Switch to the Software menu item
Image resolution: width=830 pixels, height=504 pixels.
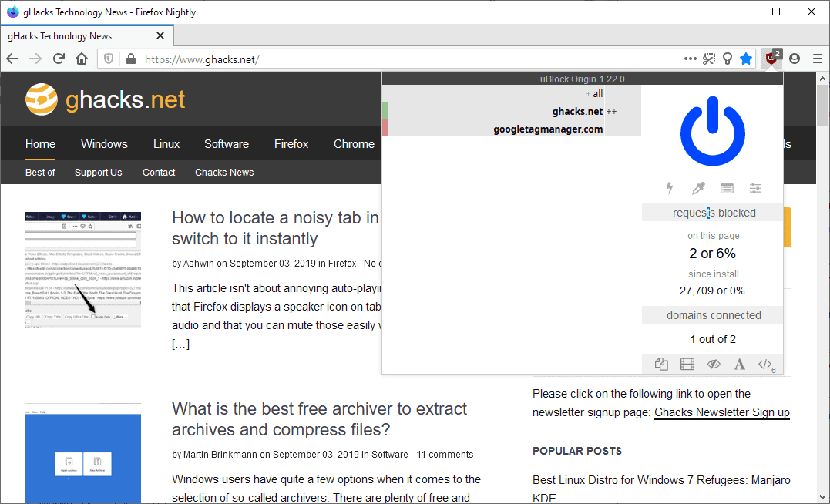coord(226,144)
